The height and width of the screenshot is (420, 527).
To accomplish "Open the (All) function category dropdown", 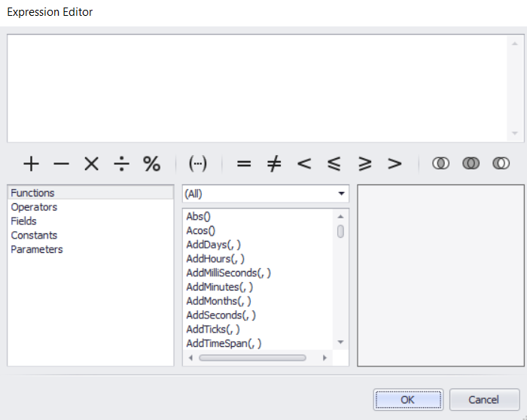I will tap(266, 193).
